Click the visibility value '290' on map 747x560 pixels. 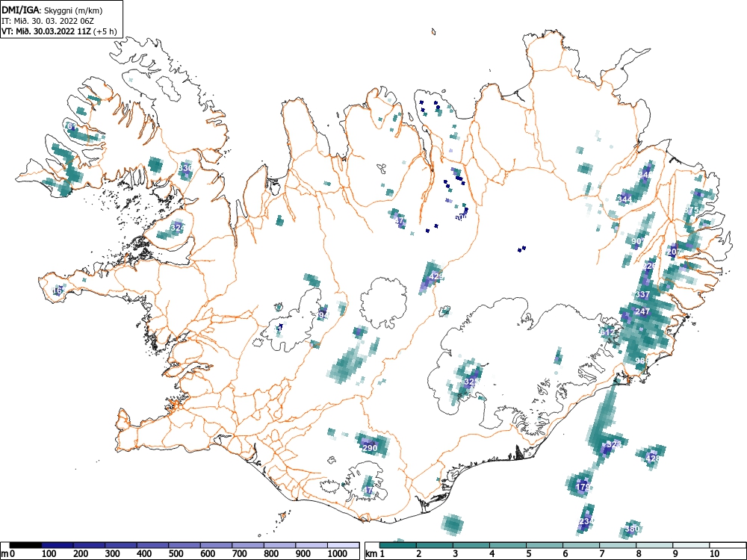click(x=370, y=448)
